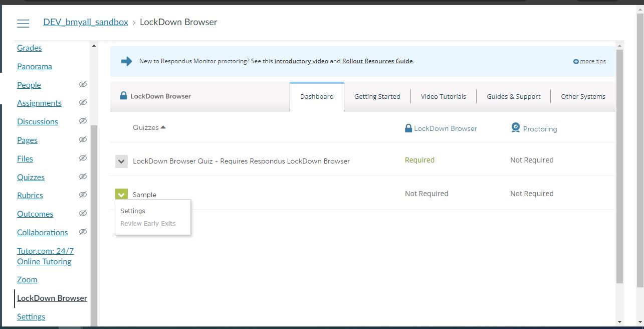Click the webcam Proctoring column icon
644x329 pixels.
(x=515, y=128)
